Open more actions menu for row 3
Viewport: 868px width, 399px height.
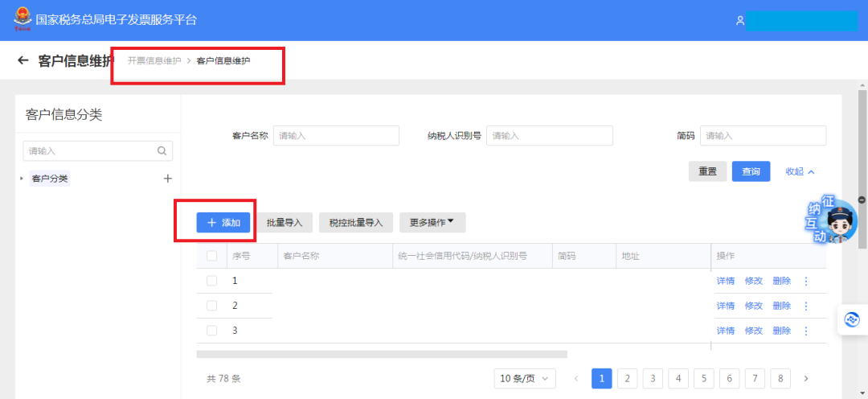806,331
